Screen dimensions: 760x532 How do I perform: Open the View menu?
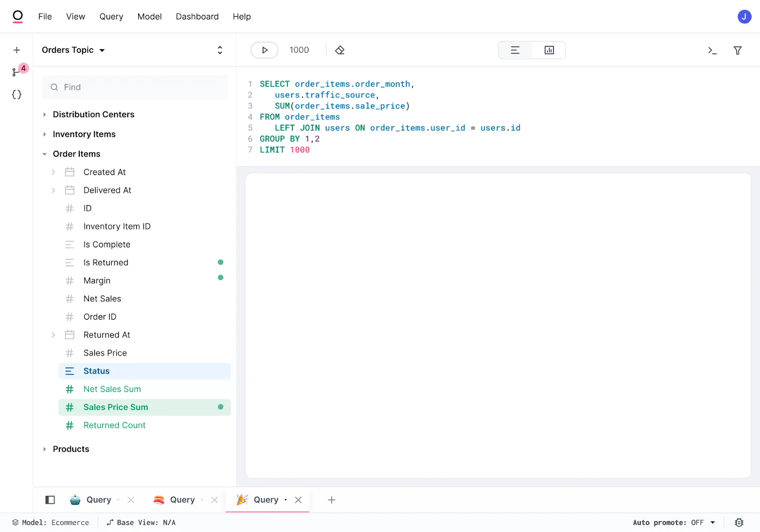76,17
